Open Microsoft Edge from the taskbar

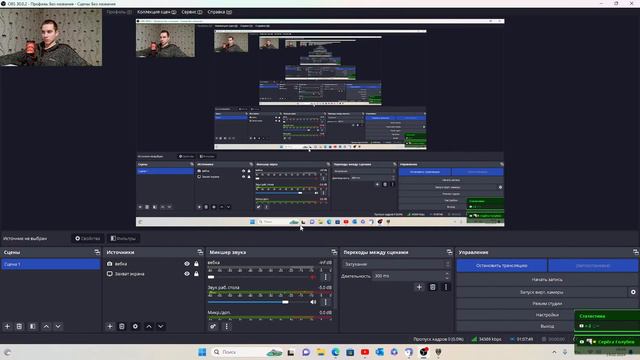click(336, 352)
